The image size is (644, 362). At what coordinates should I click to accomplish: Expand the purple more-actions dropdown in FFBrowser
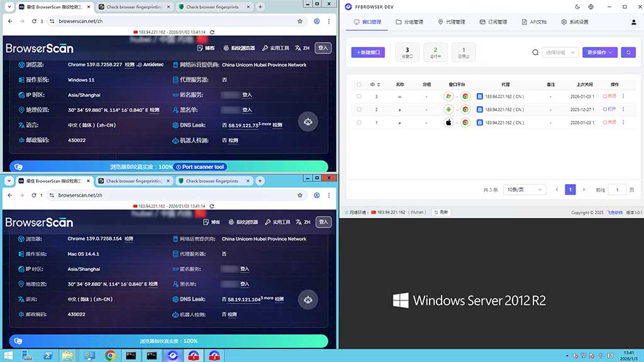pos(599,53)
